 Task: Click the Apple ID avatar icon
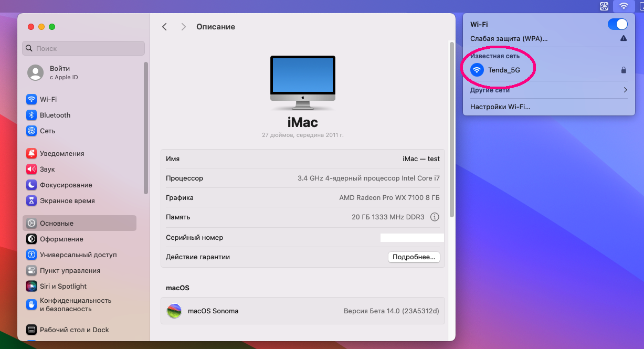pyautogui.click(x=36, y=72)
